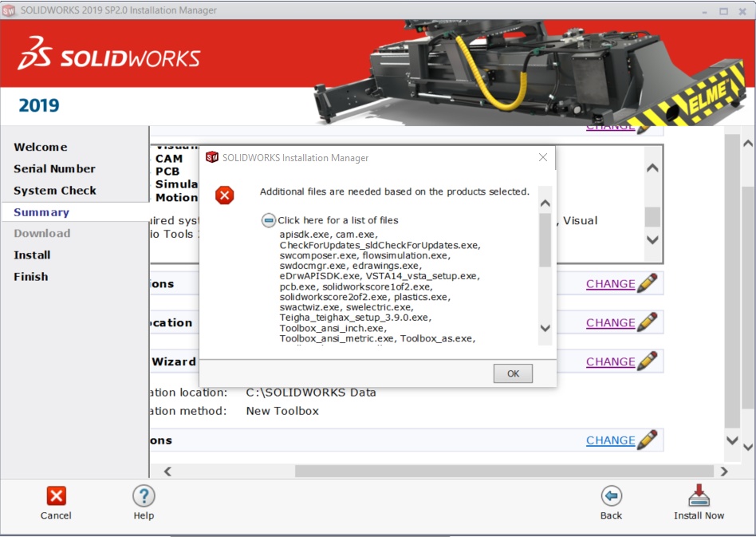756x537 pixels.
Task: Click horizontal scrollbar left arrow
Action: [x=167, y=472]
